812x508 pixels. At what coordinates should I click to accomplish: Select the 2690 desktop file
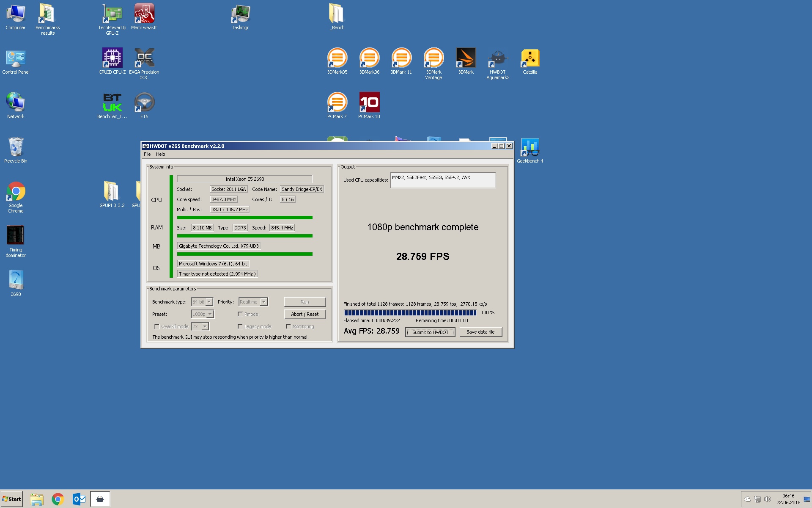click(16, 283)
